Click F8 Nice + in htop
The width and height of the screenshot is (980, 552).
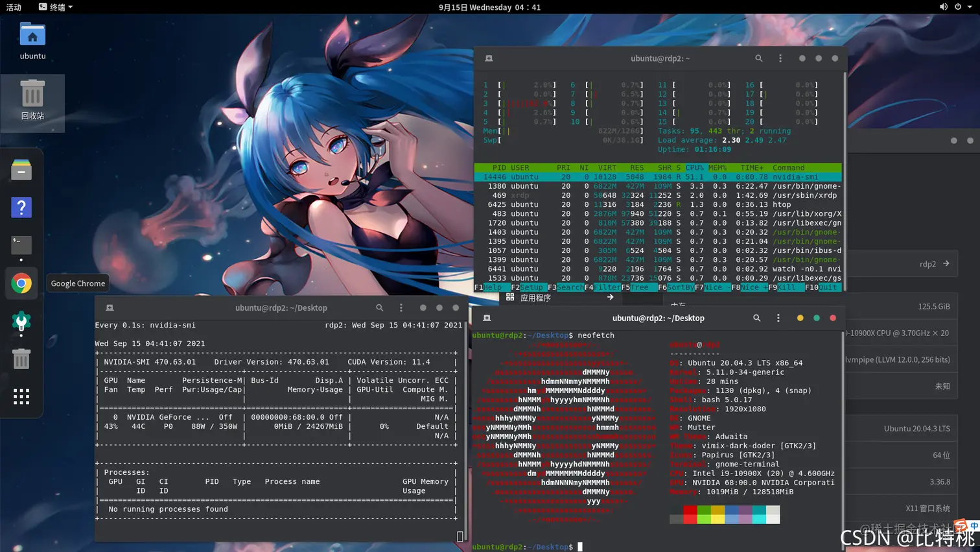[x=750, y=287]
